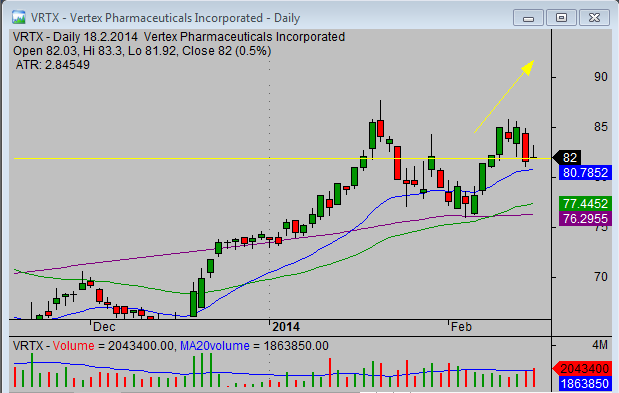This screenshot has width=619, height=393.
Task: Click the black '82' last price label
Action: click(567, 158)
